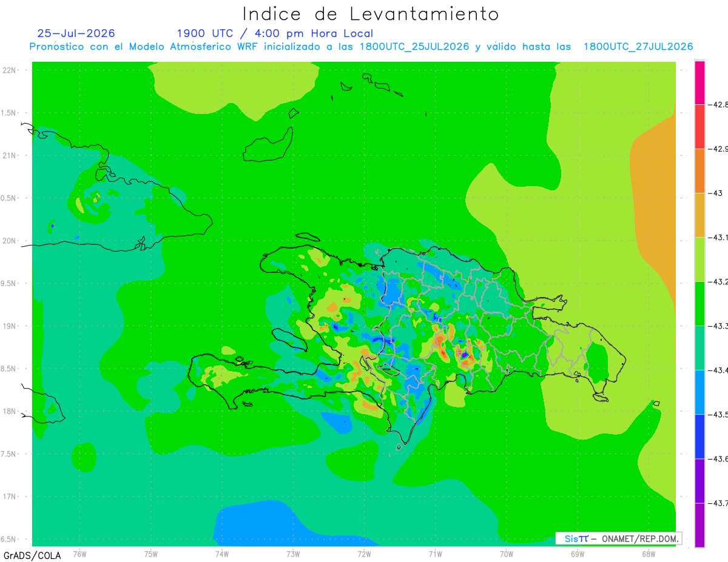The height and width of the screenshot is (562, 728).
Task: Click the 73W longitude label
Action: point(293,554)
